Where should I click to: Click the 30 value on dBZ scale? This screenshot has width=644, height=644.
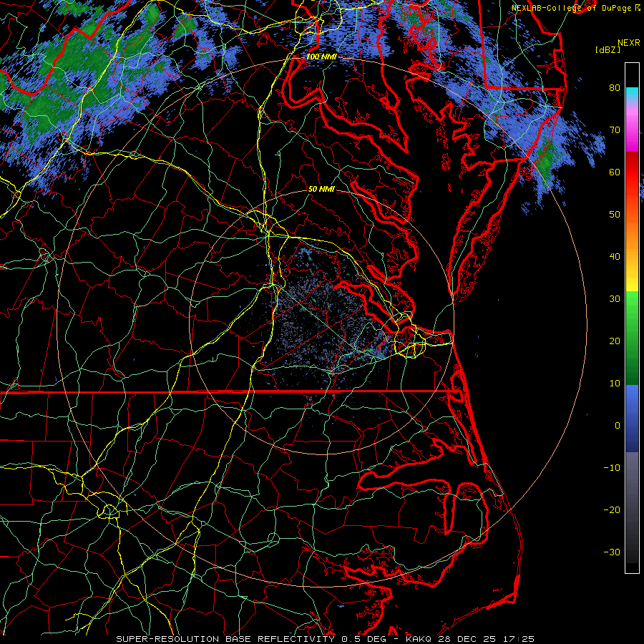[x=615, y=298]
